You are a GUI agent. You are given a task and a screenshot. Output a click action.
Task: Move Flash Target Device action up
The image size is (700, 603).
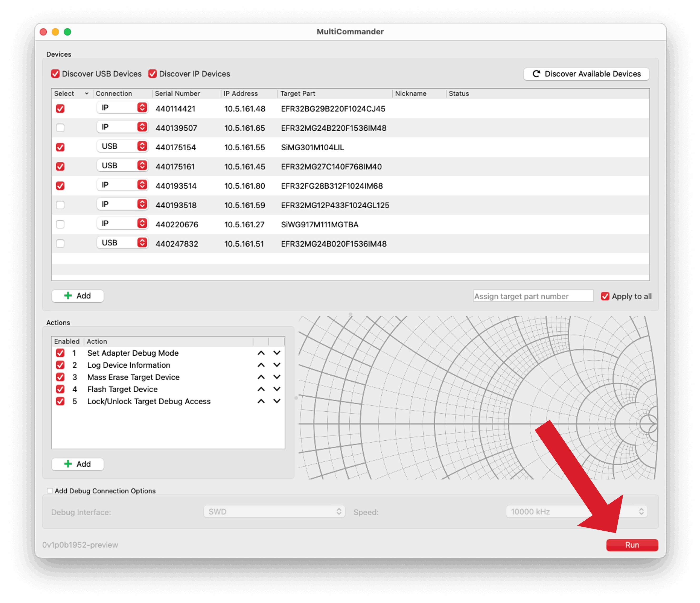(x=261, y=389)
